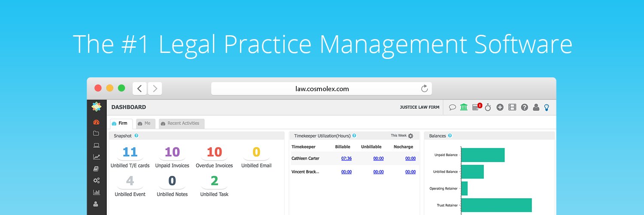
Task: Switch to the Firm tab
Action: coord(121,123)
